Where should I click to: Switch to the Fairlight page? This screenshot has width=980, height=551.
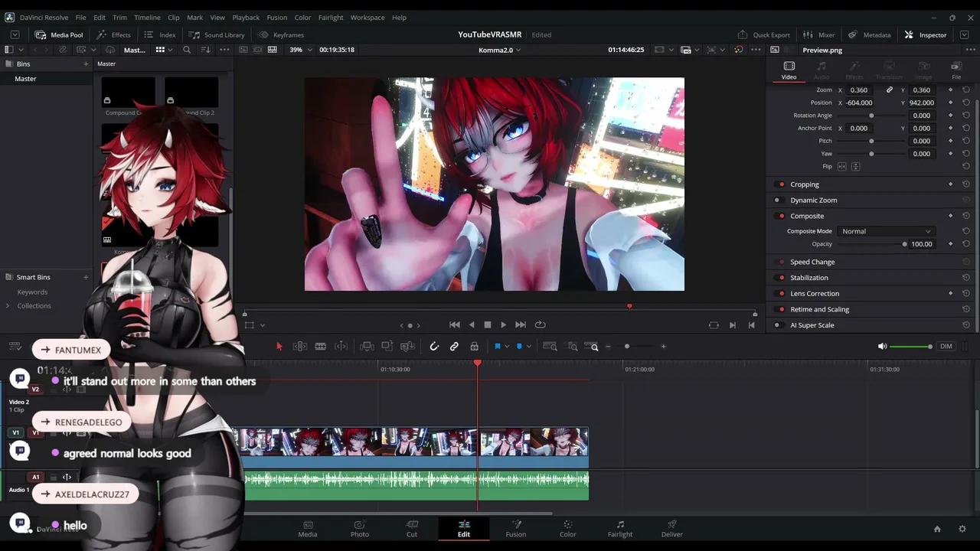tap(620, 529)
